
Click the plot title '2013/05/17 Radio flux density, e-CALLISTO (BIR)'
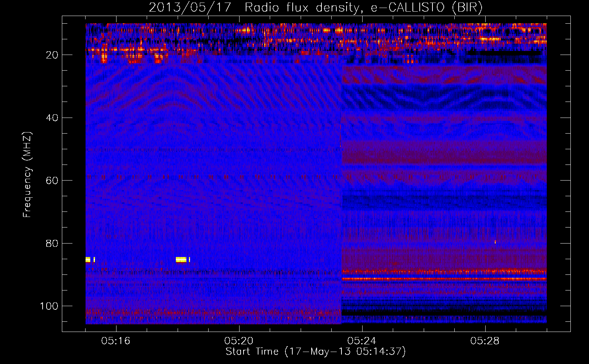click(316, 8)
